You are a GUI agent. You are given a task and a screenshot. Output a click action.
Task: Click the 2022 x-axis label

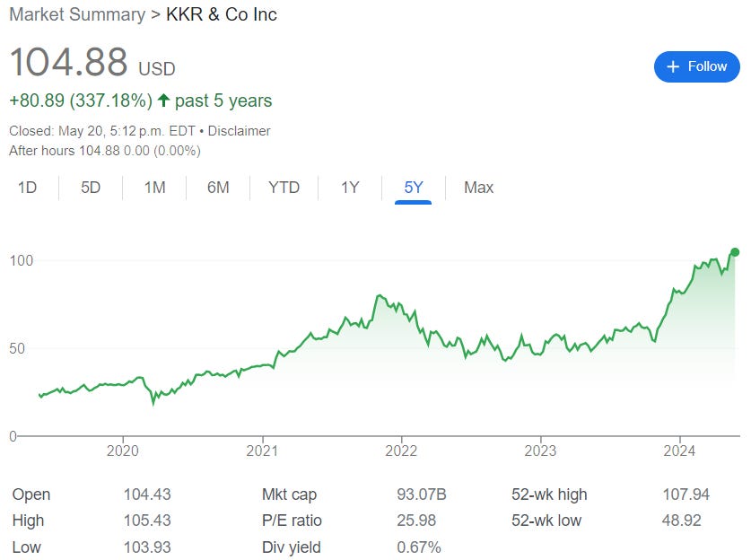(401, 451)
